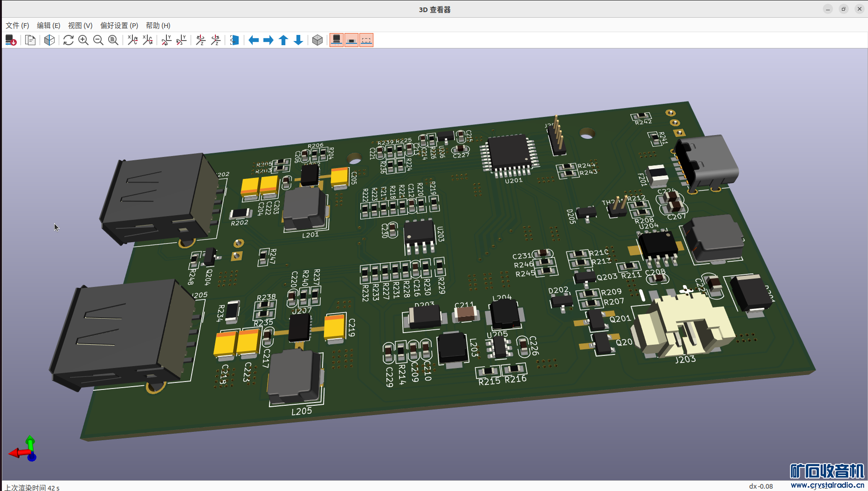
Task: Click the reload board refresh icon
Action: point(69,40)
